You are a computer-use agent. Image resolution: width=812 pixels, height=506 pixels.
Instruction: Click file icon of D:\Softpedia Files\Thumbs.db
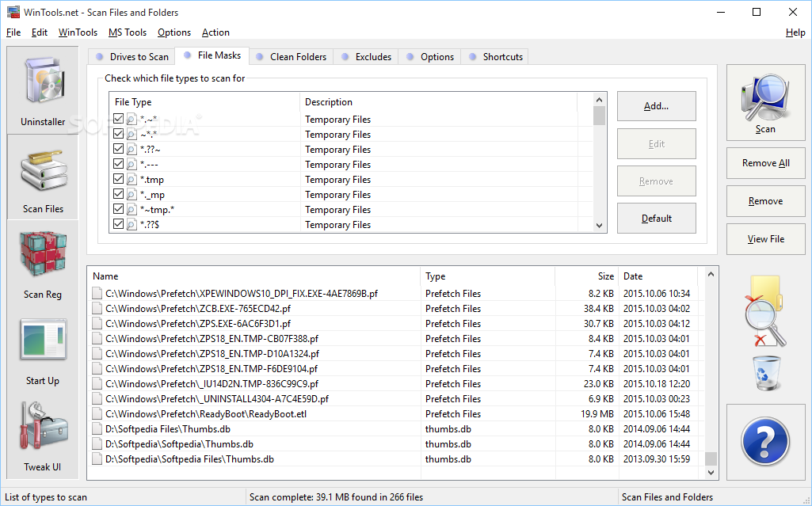pos(97,429)
